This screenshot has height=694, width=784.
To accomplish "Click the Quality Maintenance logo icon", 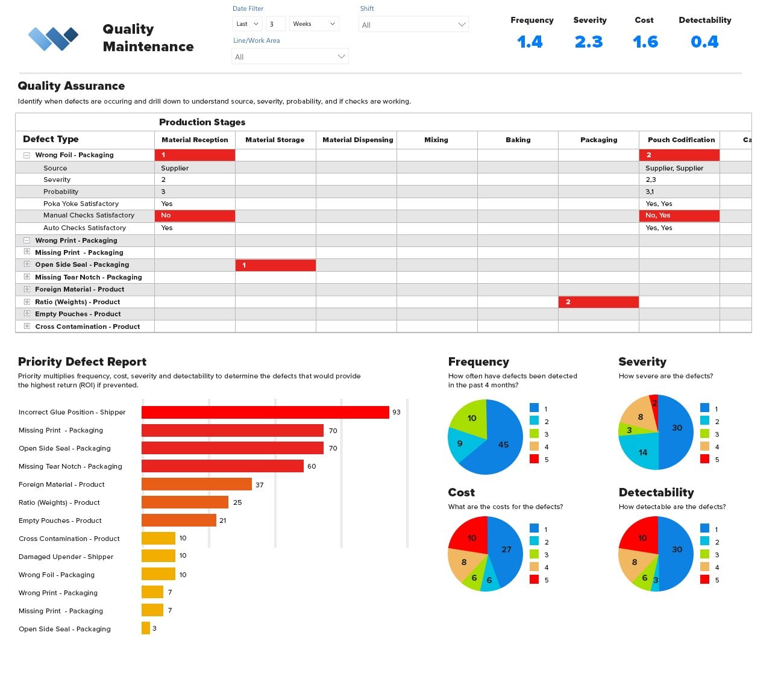I will pyautogui.click(x=53, y=37).
